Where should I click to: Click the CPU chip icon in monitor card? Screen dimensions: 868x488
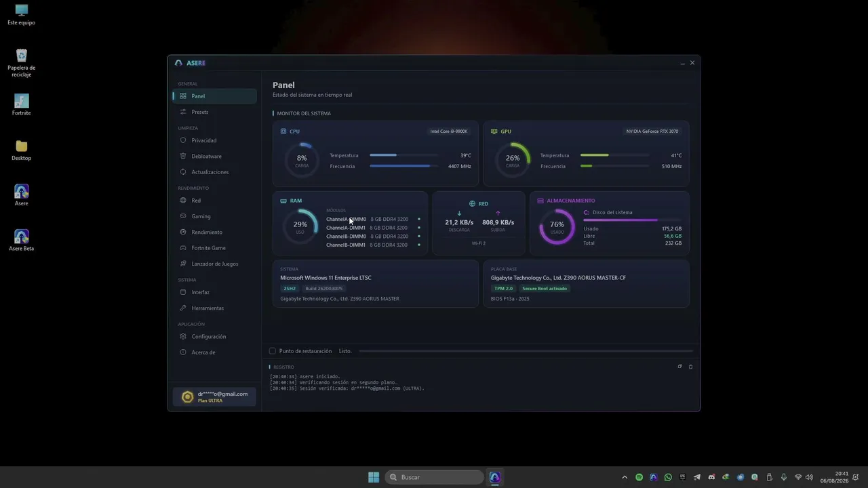pyautogui.click(x=283, y=131)
